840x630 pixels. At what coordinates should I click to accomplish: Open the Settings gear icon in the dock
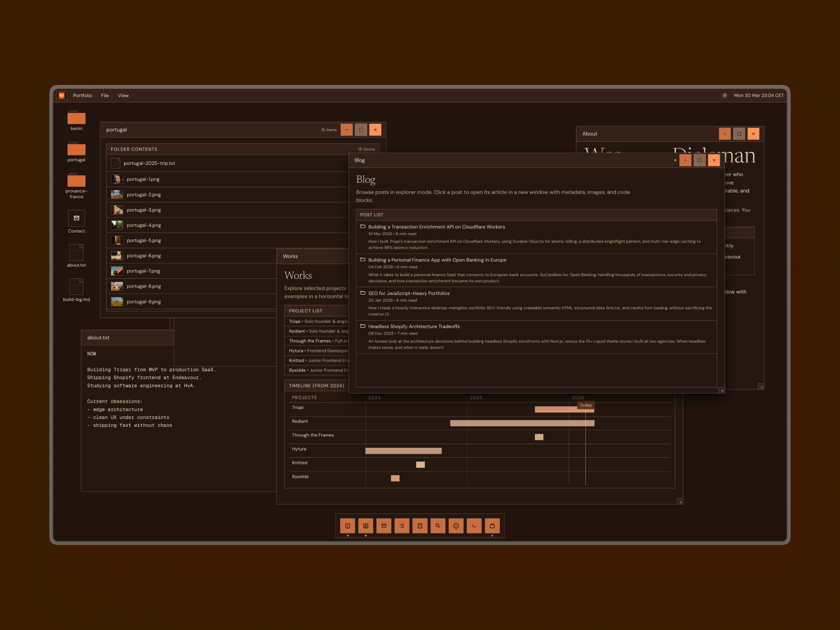click(x=456, y=526)
